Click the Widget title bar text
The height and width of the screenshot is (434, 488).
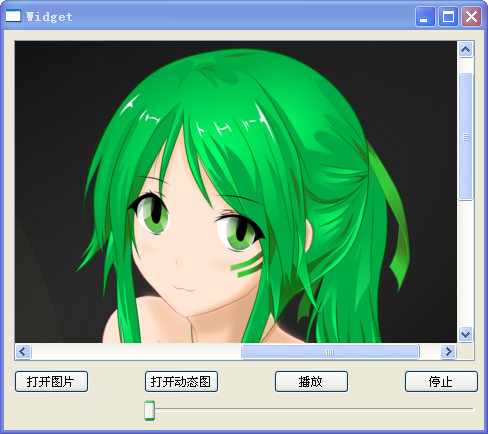[x=49, y=17]
